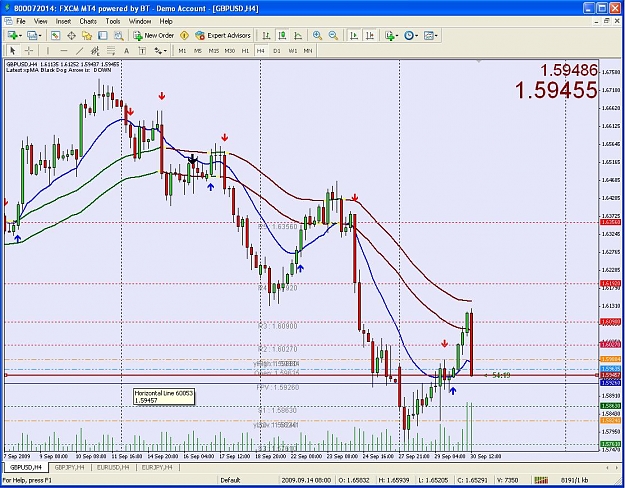Switch timeframe to W1

click(293, 51)
